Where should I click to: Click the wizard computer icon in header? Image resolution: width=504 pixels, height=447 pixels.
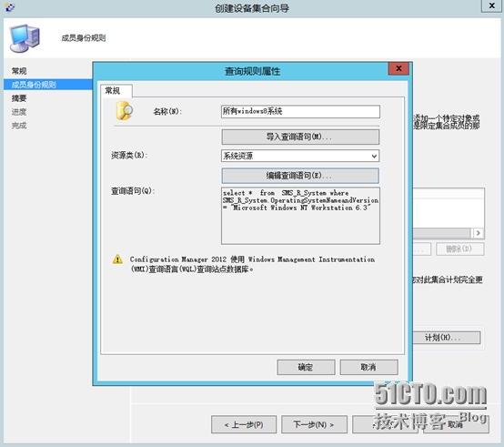(x=25, y=38)
